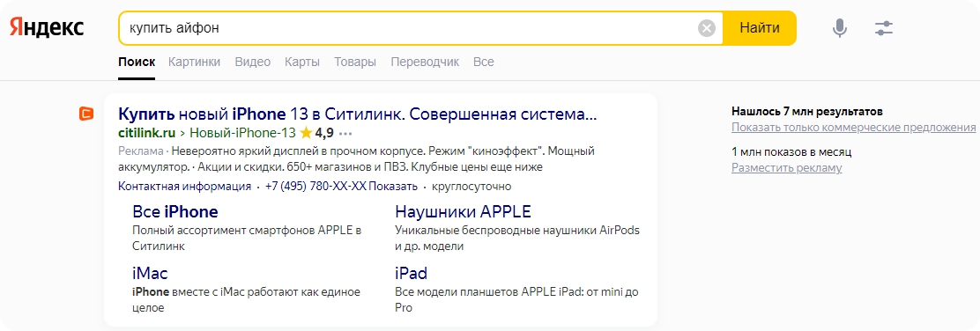Screen dimensions: 980x331
Task: Click the Реклама label in snippet
Action: (140, 151)
